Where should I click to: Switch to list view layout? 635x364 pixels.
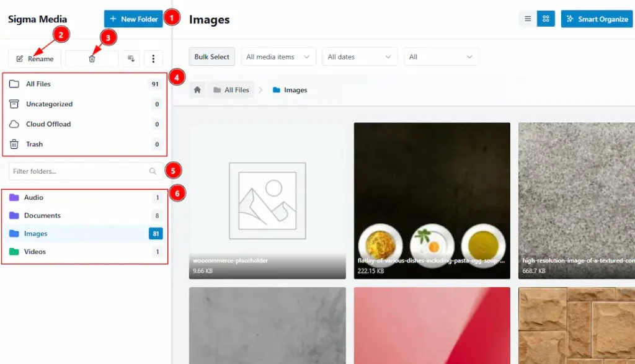(x=528, y=19)
